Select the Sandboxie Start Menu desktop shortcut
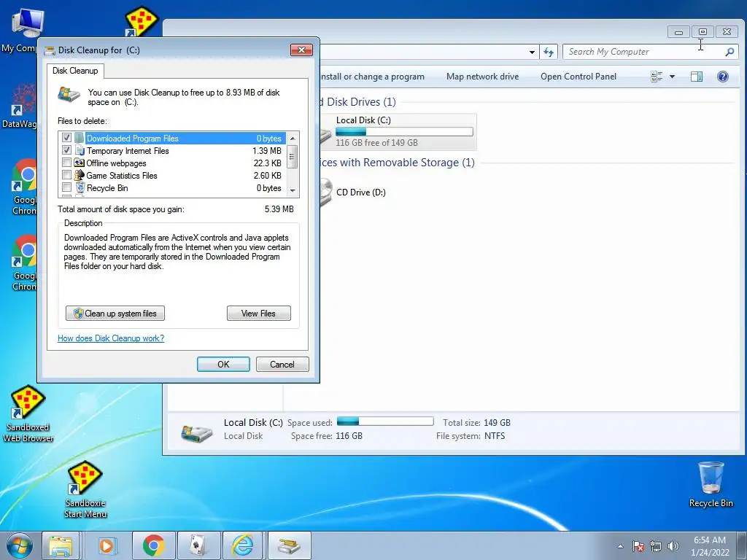The image size is (747, 560). pos(85,489)
